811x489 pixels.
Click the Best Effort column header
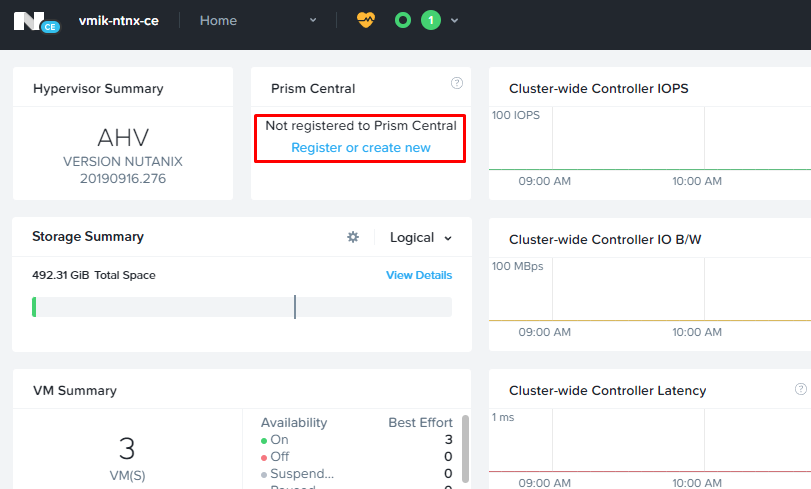[x=420, y=423]
